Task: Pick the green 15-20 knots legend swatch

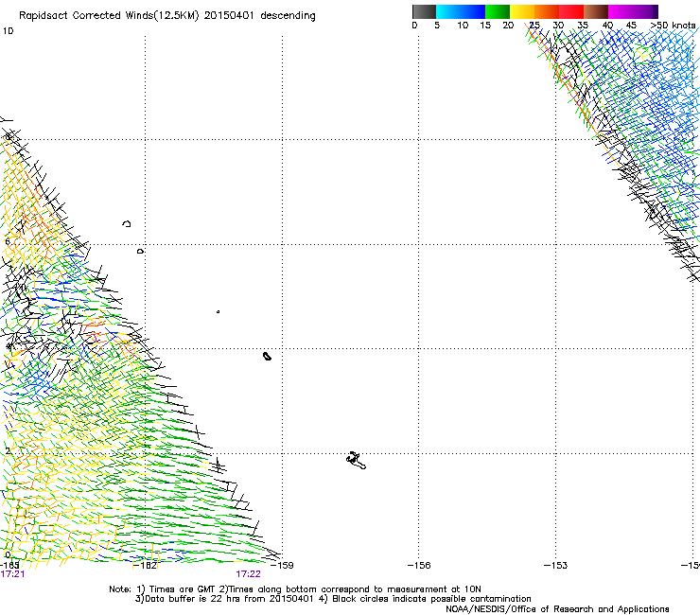Action: [x=498, y=11]
